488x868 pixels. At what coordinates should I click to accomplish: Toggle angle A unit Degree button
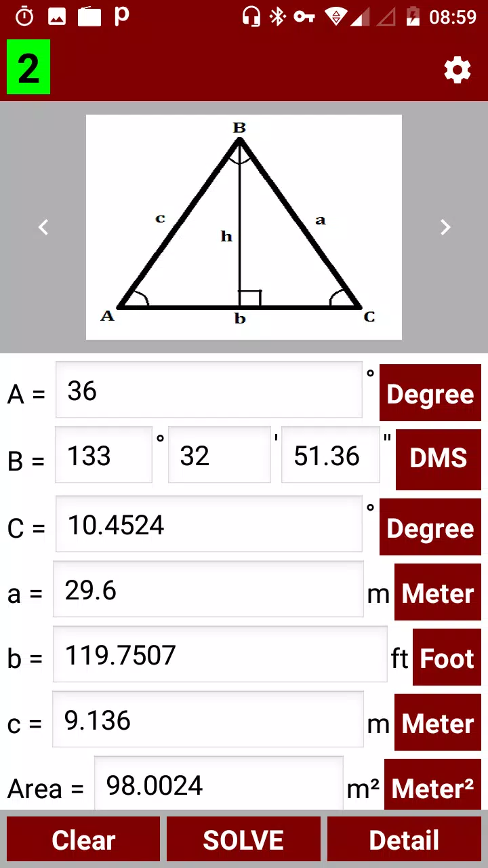pos(430,393)
